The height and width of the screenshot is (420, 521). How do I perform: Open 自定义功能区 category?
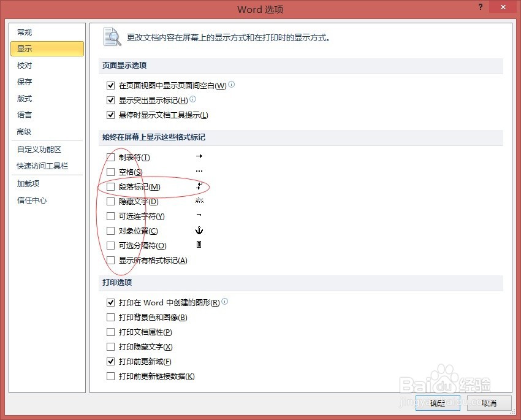(x=47, y=149)
